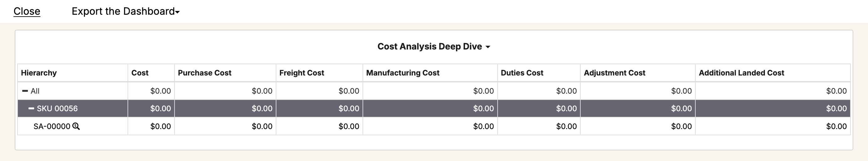Click the Freight Cost column header
Viewport: 868px width, 161px height.
[x=301, y=73]
